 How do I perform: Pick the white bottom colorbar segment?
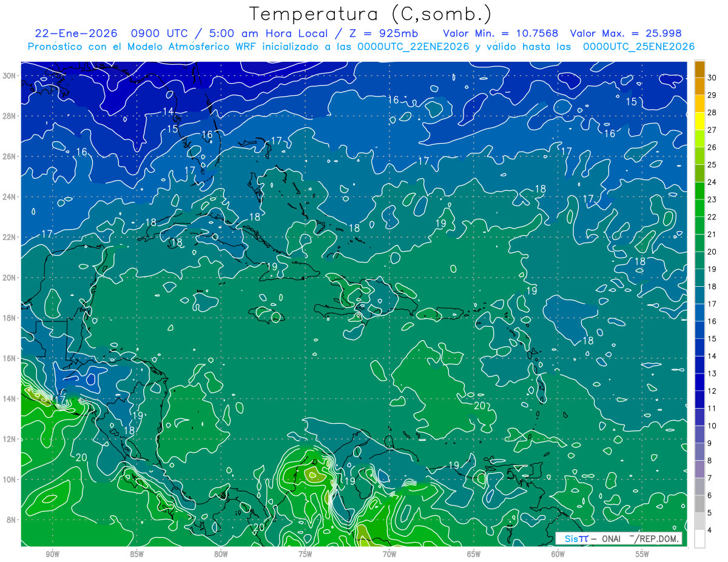pyautogui.click(x=699, y=539)
